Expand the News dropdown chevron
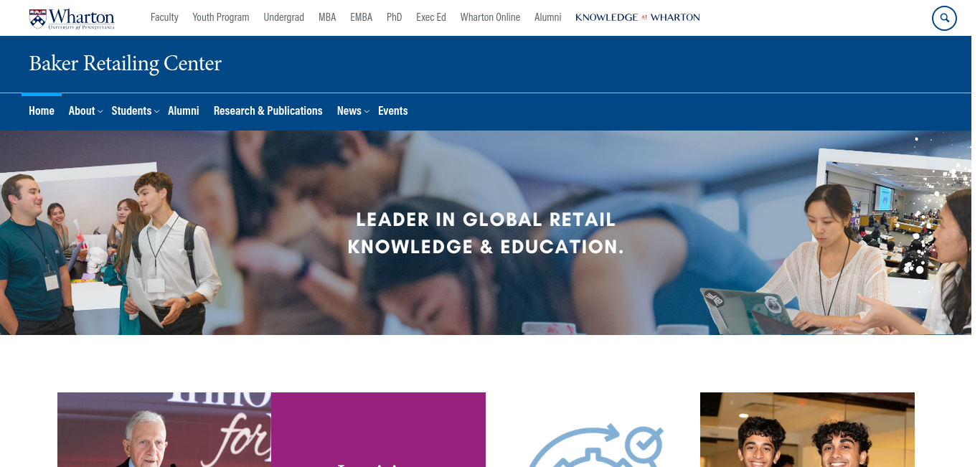The image size is (980, 467). [x=367, y=111]
